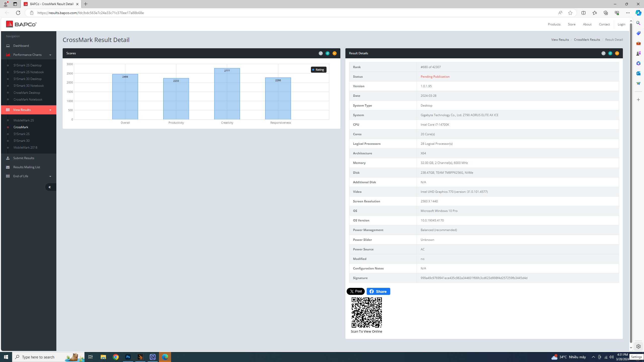644x362 pixels.
Task: View MobileMark 25 results
Action: 24,120
